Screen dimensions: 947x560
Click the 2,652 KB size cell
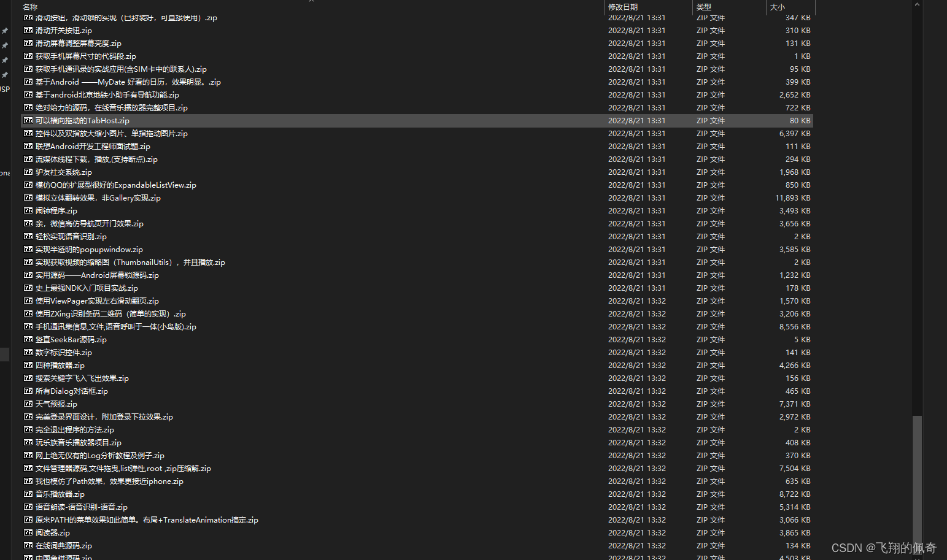click(x=795, y=94)
